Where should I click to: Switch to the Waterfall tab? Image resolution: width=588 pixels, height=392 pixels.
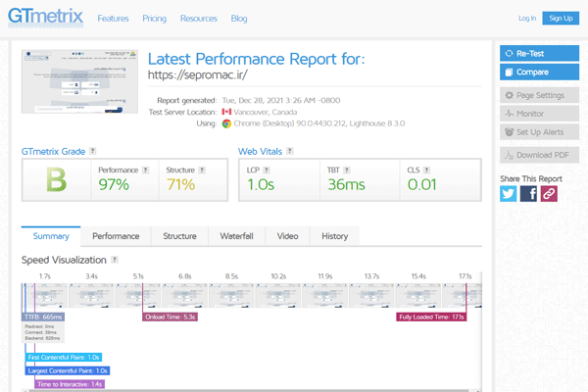click(x=237, y=236)
